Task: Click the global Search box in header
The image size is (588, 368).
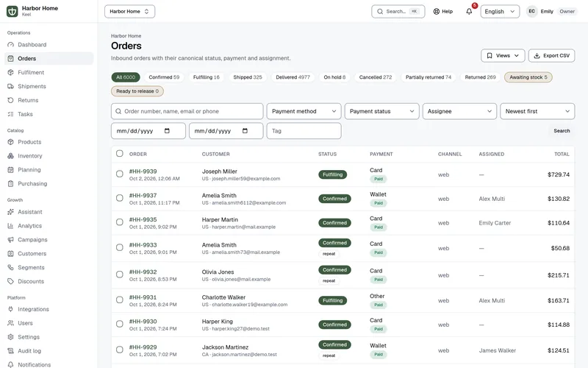Action: 398,11
